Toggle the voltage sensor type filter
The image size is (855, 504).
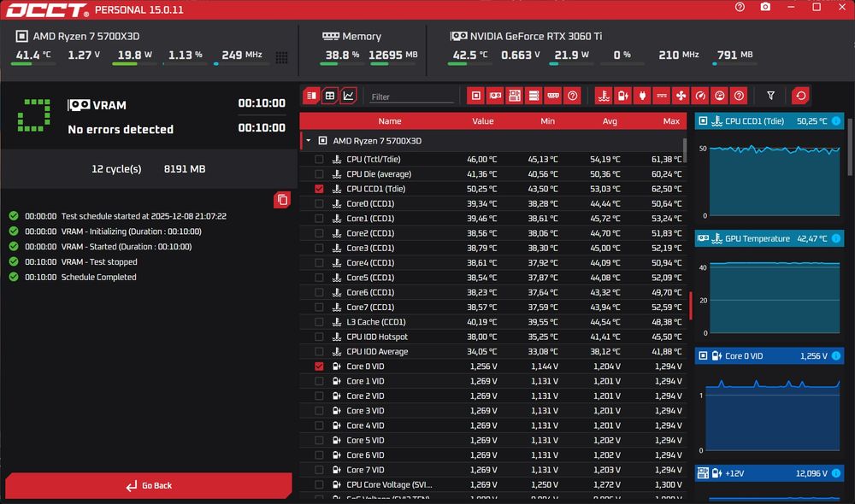[622, 96]
